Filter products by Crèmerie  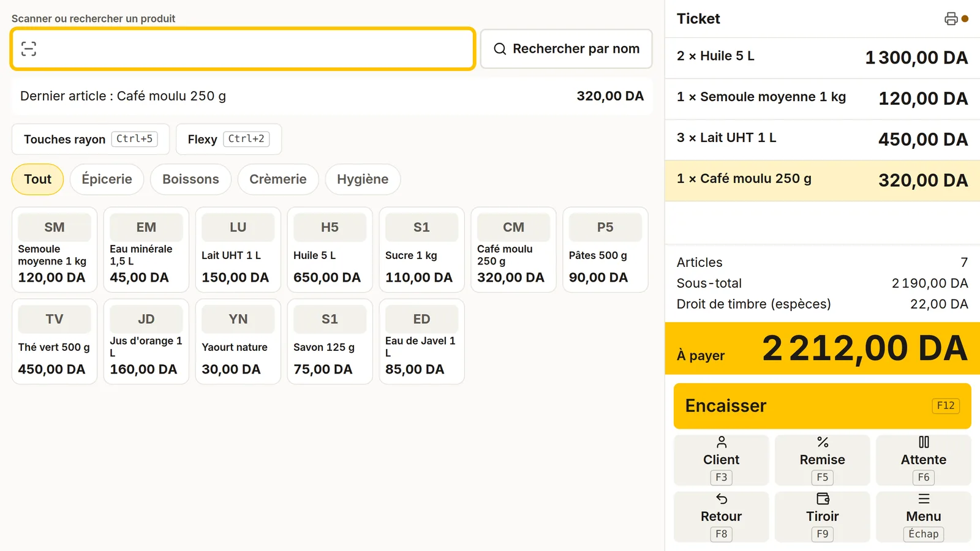tap(278, 179)
